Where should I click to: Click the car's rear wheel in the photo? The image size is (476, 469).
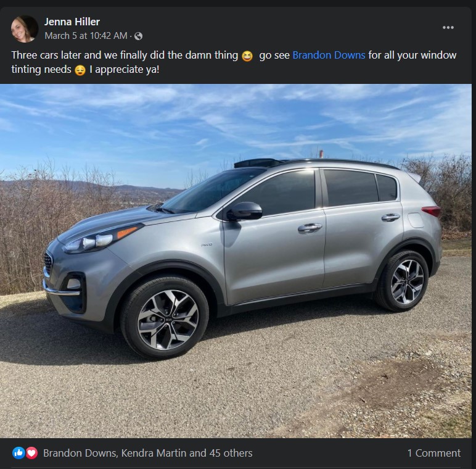click(x=403, y=281)
